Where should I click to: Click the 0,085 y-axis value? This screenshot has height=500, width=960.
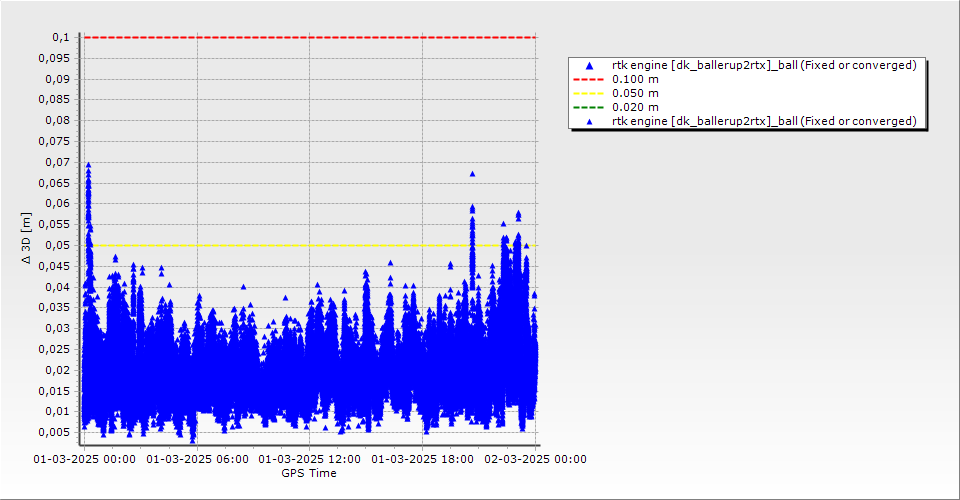point(54,99)
